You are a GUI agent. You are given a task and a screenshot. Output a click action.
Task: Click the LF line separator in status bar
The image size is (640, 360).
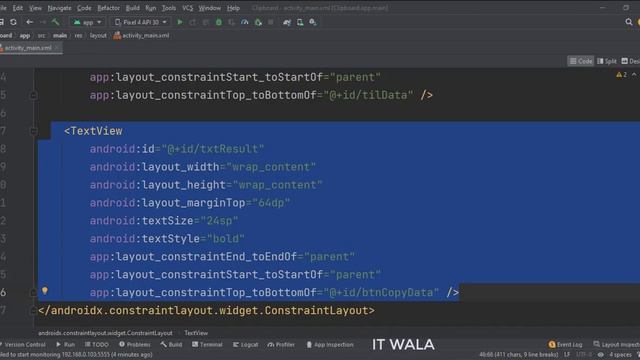pos(567,355)
